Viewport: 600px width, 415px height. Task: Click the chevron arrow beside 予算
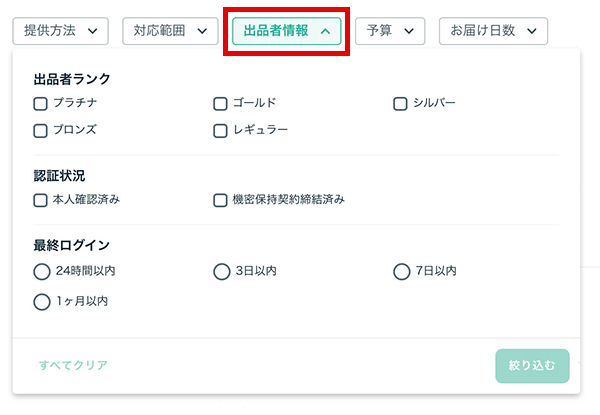409,31
